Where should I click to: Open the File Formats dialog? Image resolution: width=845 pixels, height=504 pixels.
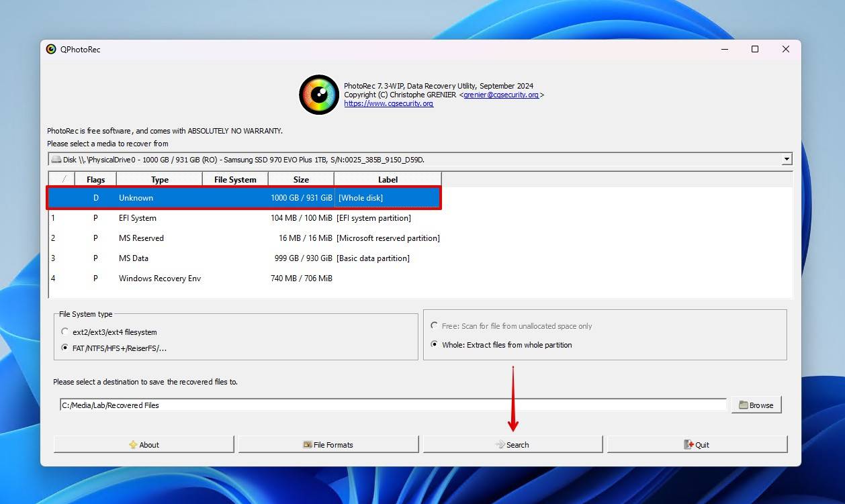[x=328, y=444]
